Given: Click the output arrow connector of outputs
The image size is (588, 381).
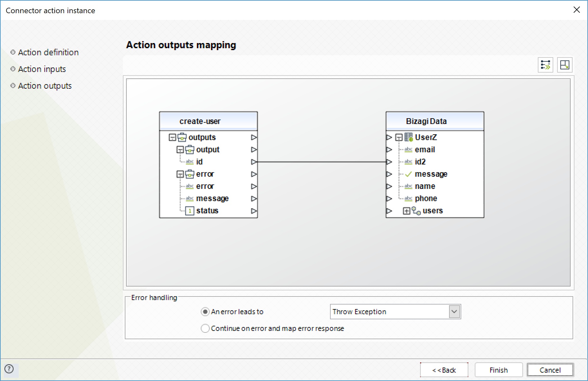Looking at the screenshot, I should (254, 137).
